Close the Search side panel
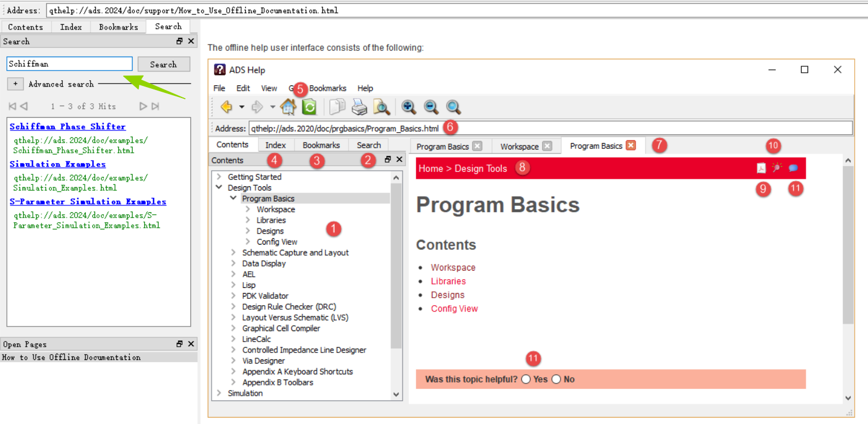The height and width of the screenshot is (424, 868). coord(191,41)
